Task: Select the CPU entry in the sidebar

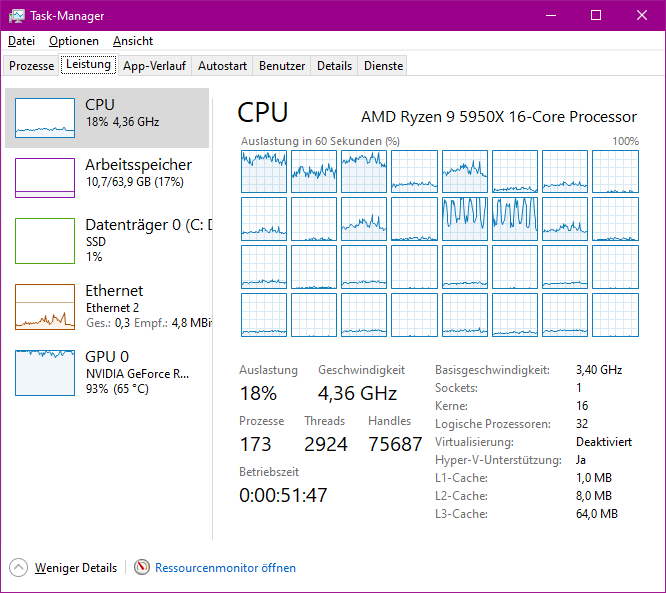Action: coord(107,118)
